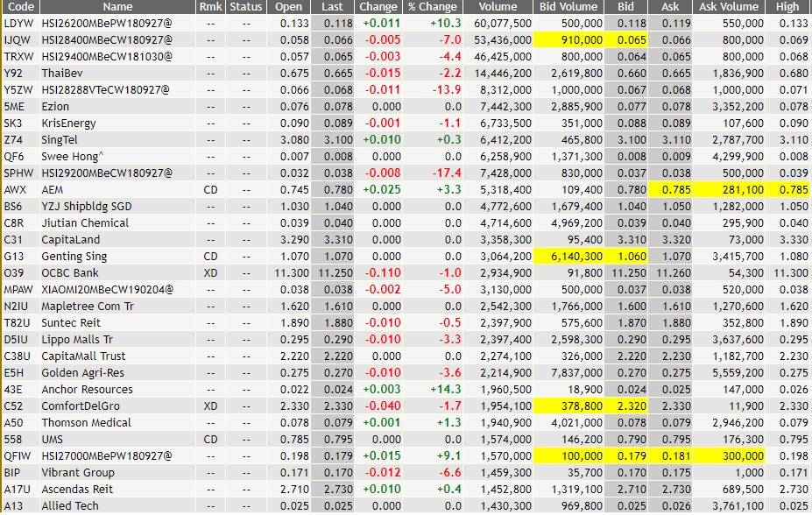Screen dimensions: 812x515
Task: Select the Ascendas Reit name
Action: 77,489
